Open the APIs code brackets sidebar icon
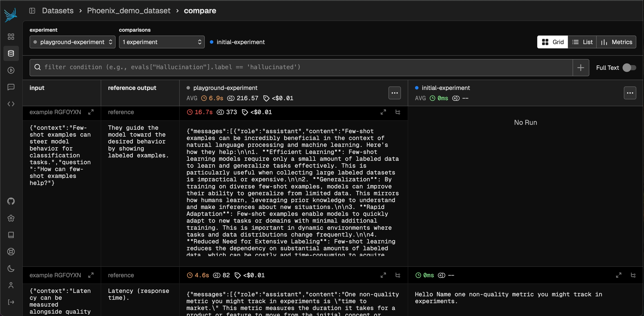Viewport: 644px width, 316px height. click(11, 104)
